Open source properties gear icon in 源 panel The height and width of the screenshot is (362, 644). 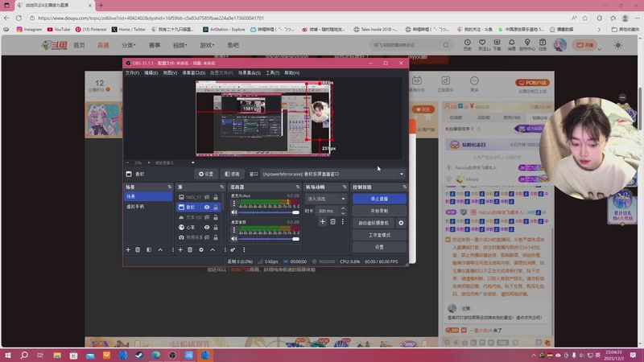201,249
